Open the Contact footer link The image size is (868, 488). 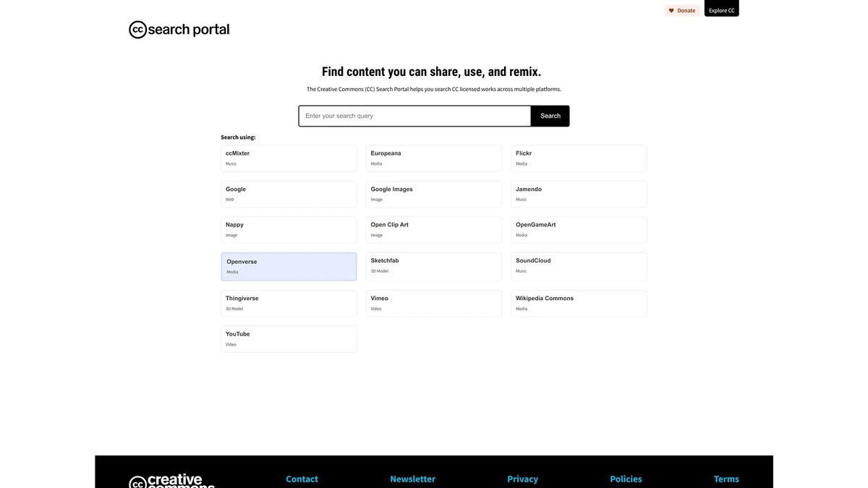click(302, 479)
